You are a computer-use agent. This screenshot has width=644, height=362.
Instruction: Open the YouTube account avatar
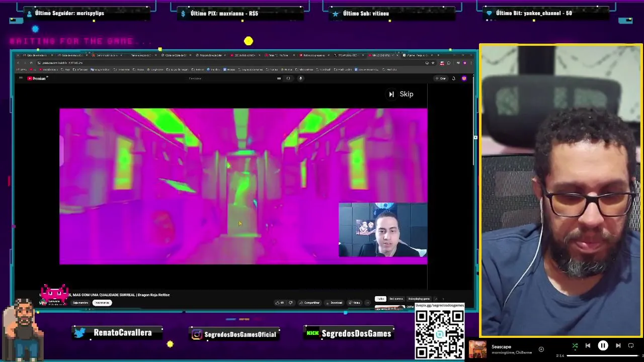click(464, 78)
